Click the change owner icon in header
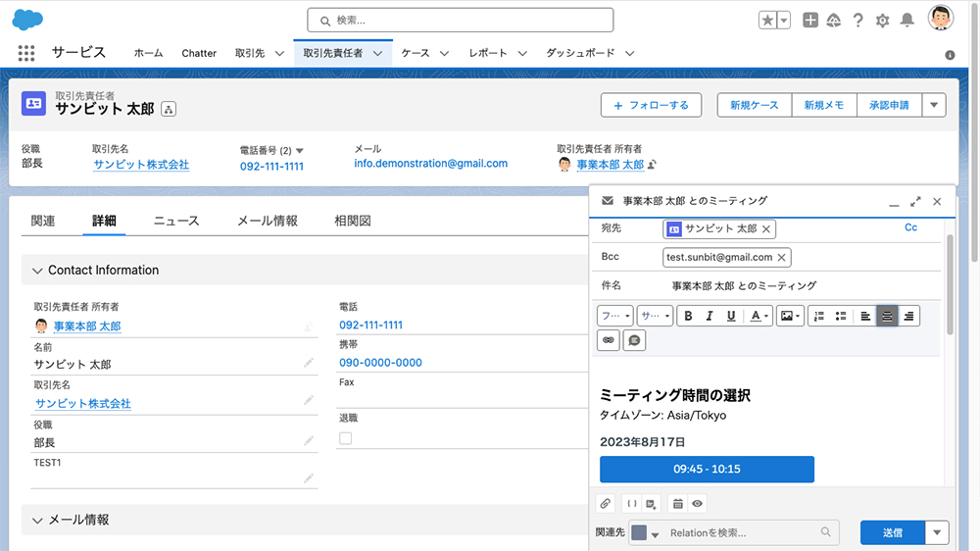The width and height of the screenshot is (980, 551). click(652, 165)
